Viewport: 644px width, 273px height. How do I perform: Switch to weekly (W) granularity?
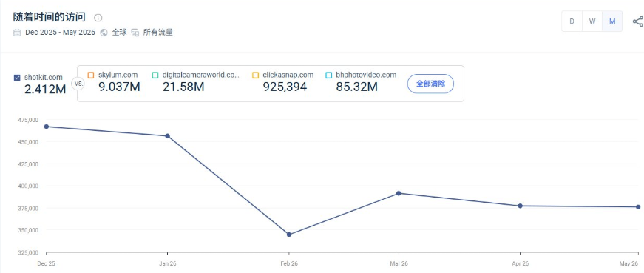[x=592, y=21]
